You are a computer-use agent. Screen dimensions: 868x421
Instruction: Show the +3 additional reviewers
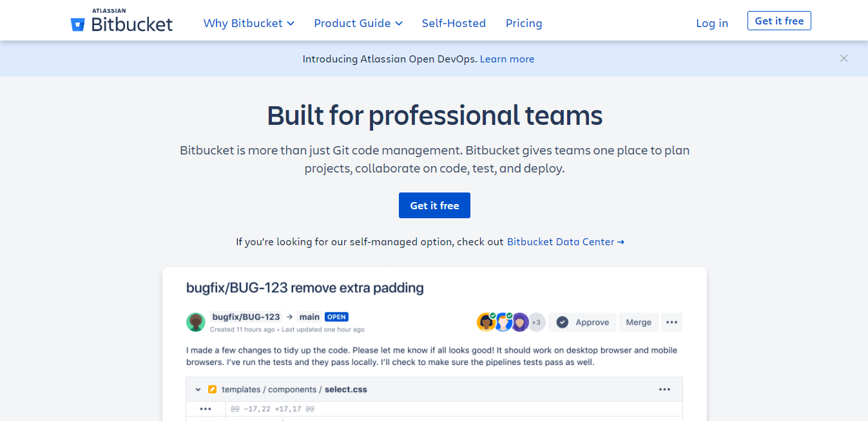click(x=536, y=322)
